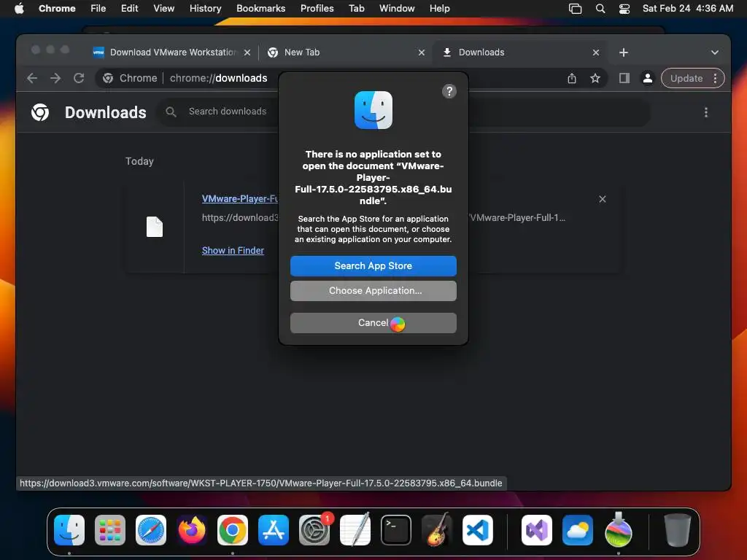Click the Update button in Chrome toolbar
Viewport: 747px width, 560px height.
[x=686, y=78]
